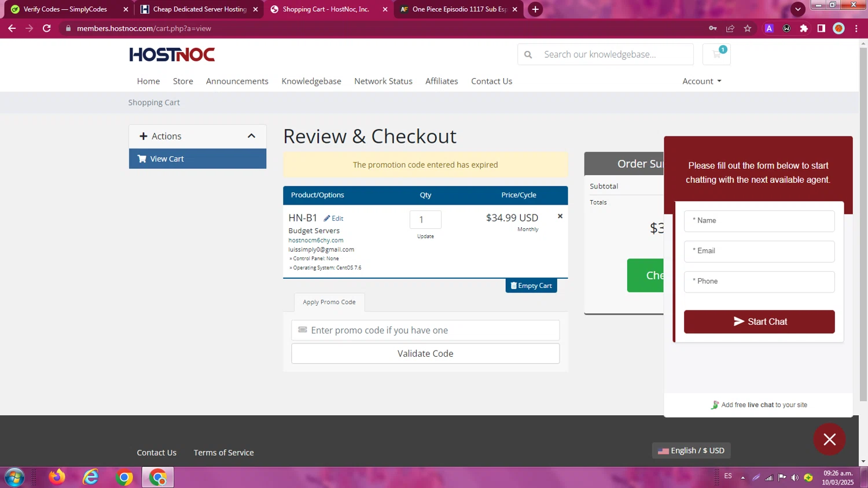Image resolution: width=868 pixels, height=488 pixels.
Task: Close the Verify Codes SimplyCodes tab
Action: coord(126,9)
